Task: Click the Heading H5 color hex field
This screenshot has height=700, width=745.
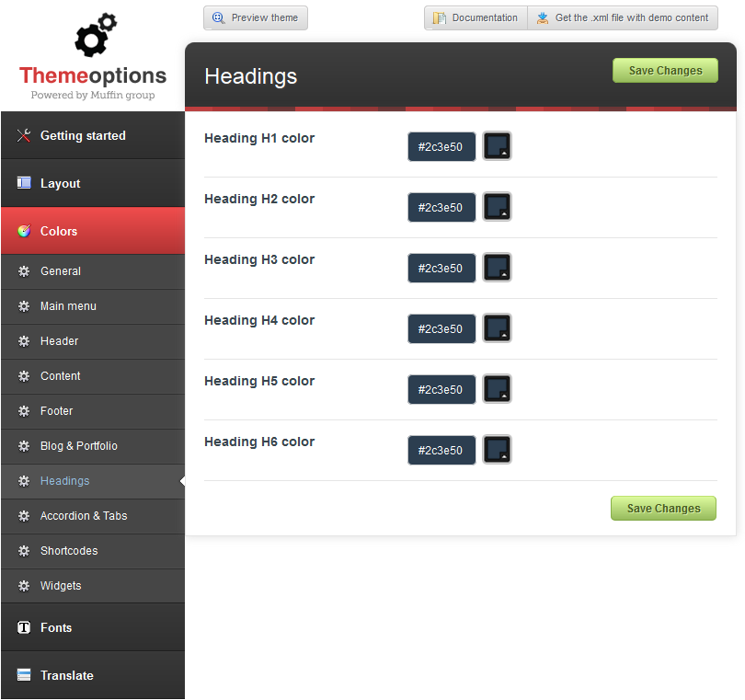Action: tap(441, 390)
